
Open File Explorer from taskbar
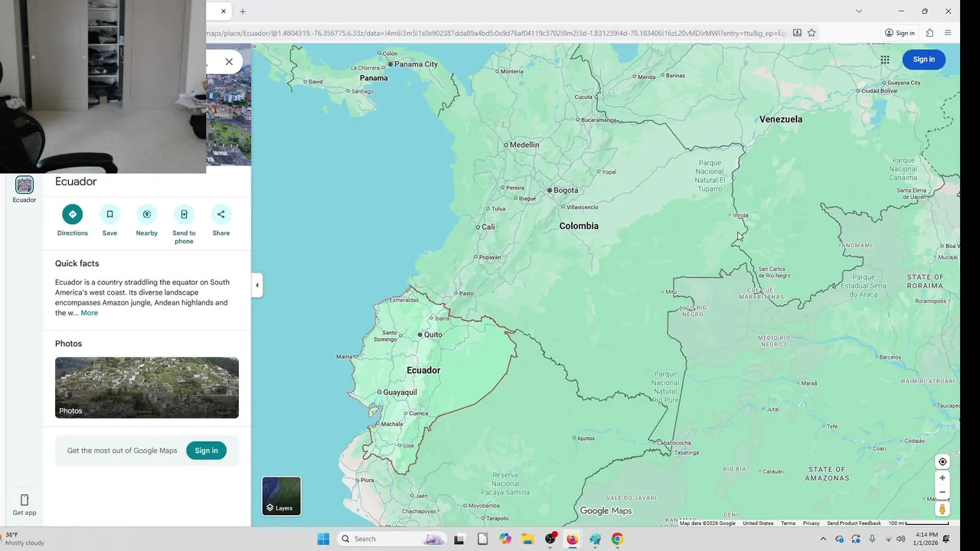(528, 539)
